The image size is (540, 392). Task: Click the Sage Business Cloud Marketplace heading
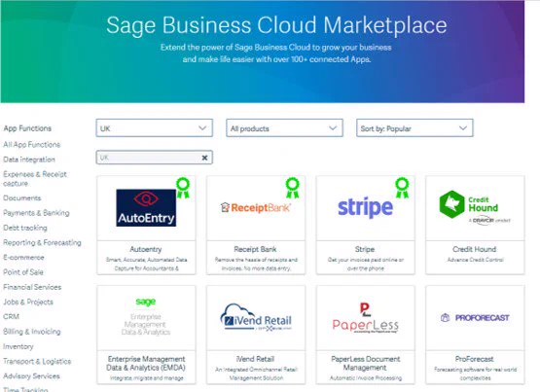[x=276, y=25]
